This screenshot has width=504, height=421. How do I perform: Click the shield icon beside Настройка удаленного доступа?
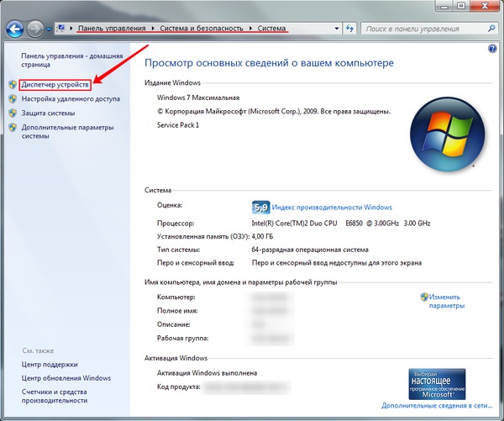(13, 98)
